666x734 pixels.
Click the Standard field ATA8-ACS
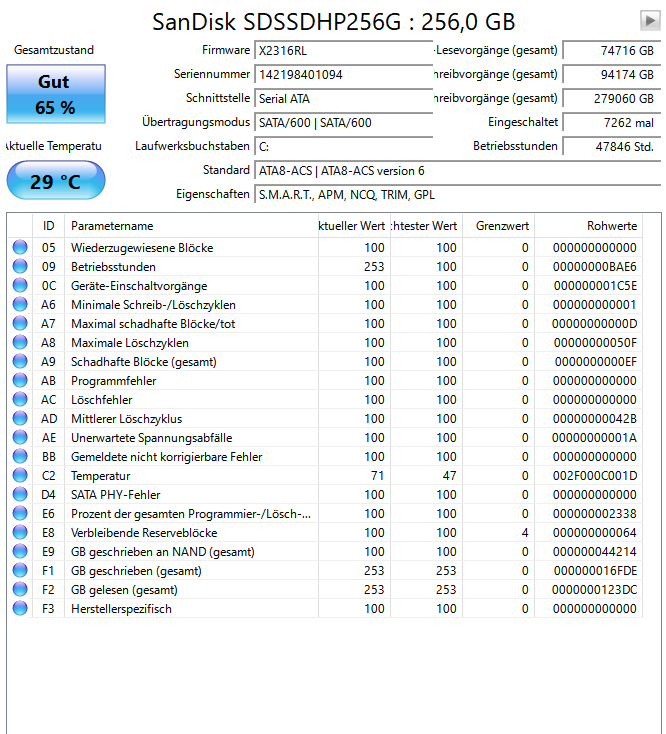coord(457,171)
